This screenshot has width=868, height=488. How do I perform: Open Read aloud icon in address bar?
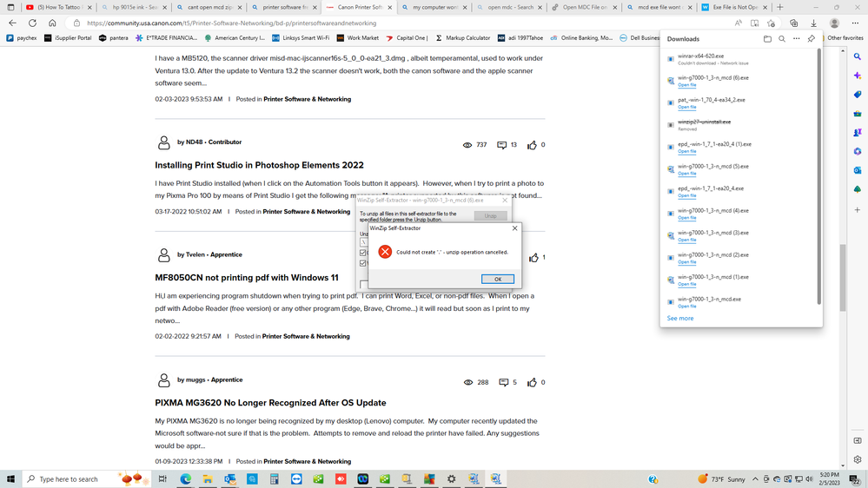tap(738, 23)
